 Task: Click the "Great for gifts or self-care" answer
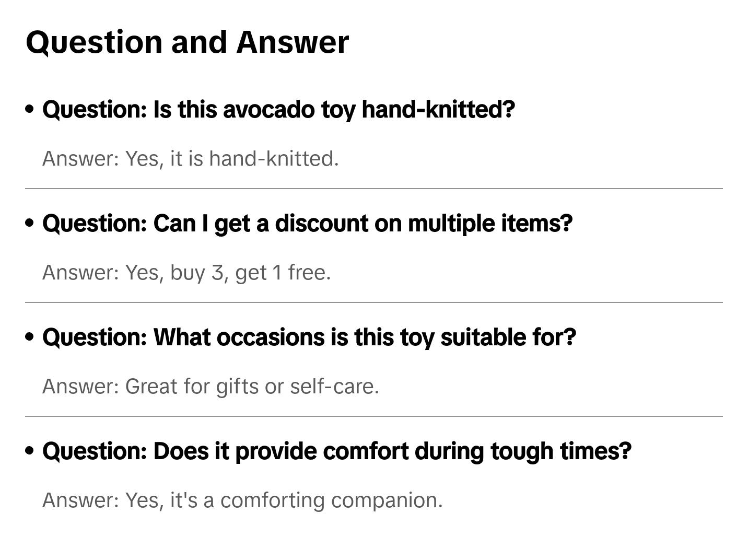(211, 387)
